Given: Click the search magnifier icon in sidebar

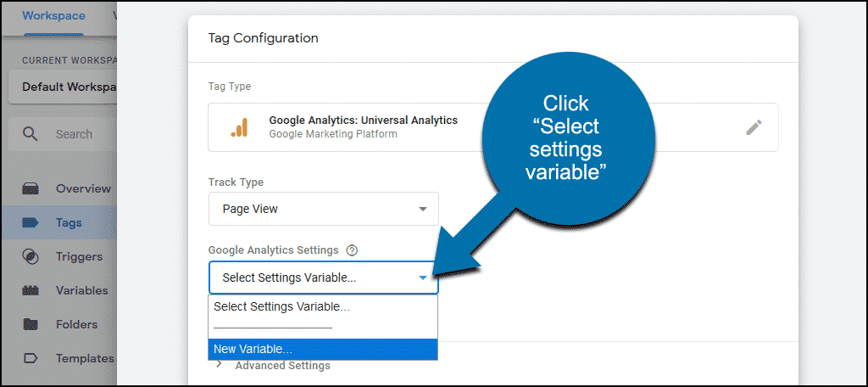Looking at the screenshot, I should pos(30,133).
